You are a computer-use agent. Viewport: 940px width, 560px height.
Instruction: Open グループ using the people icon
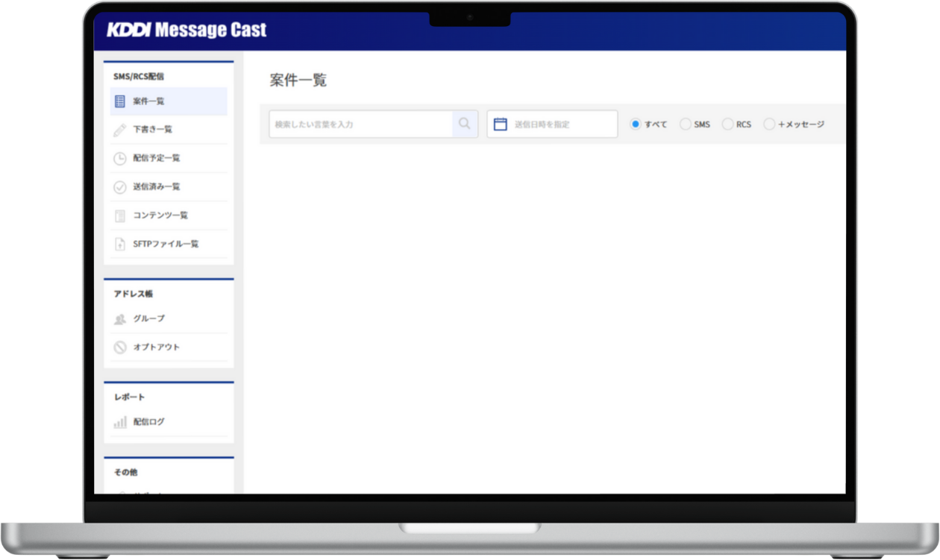(120, 318)
